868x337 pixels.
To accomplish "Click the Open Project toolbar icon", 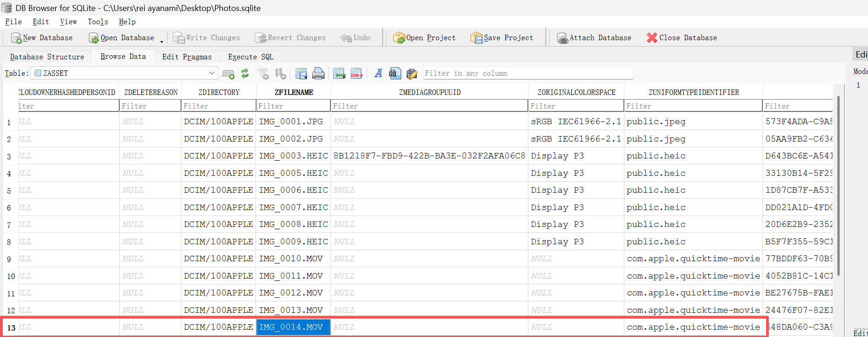I will 399,38.
